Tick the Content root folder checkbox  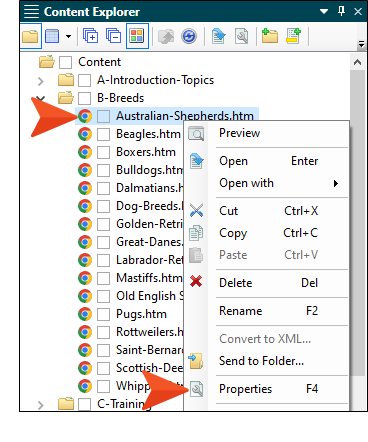65,62
